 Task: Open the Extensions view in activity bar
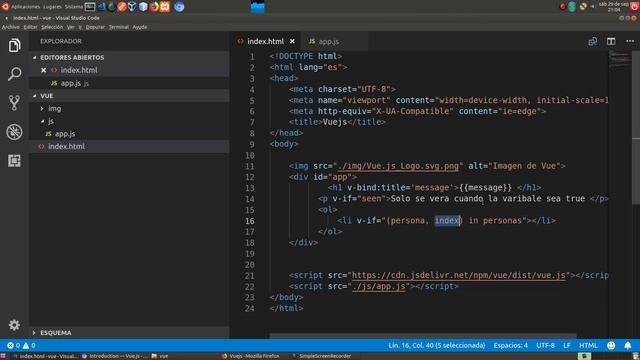14,160
